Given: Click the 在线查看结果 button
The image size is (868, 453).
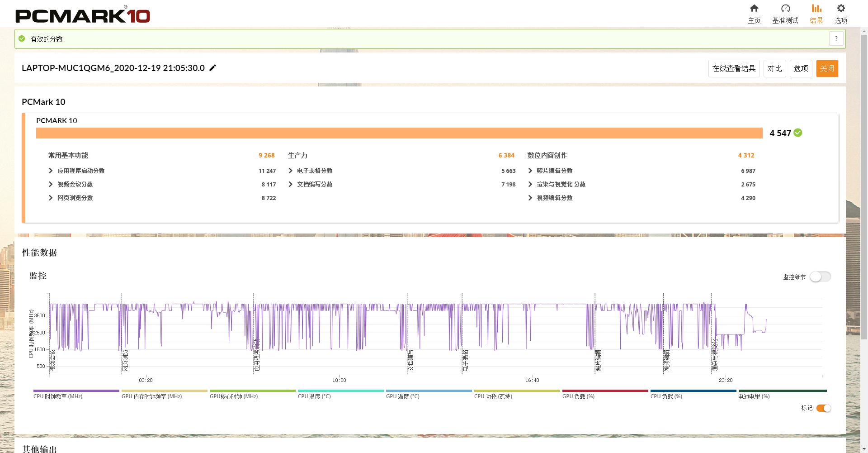Looking at the screenshot, I should click(734, 68).
